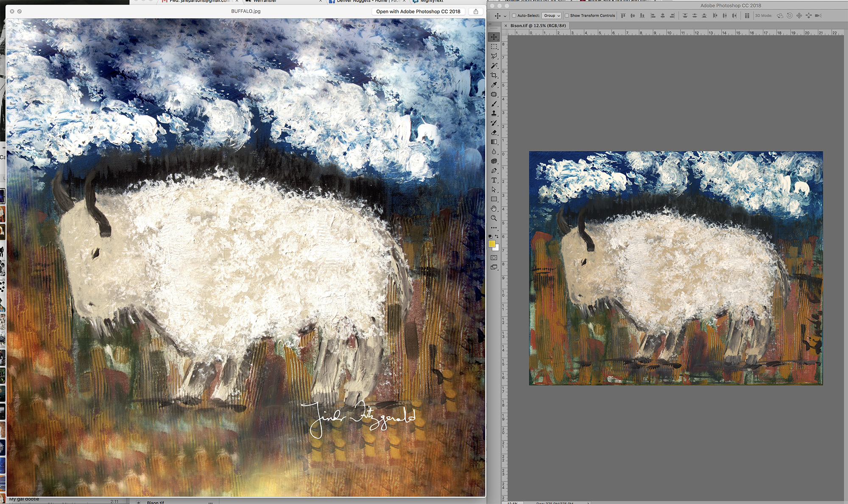This screenshot has height=504, width=848.
Task: Select the Rectangular Marquee tool
Action: point(494,47)
